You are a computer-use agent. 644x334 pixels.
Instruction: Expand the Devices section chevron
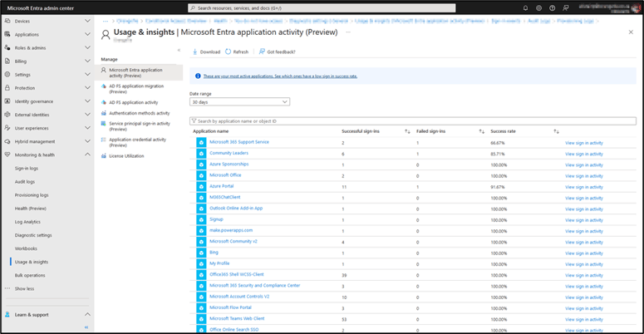coord(87,21)
